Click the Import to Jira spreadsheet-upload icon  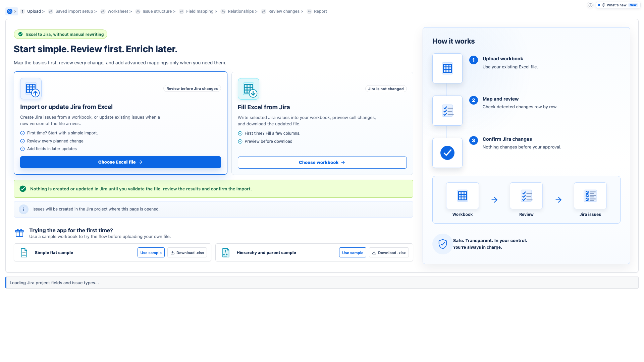tap(31, 88)
